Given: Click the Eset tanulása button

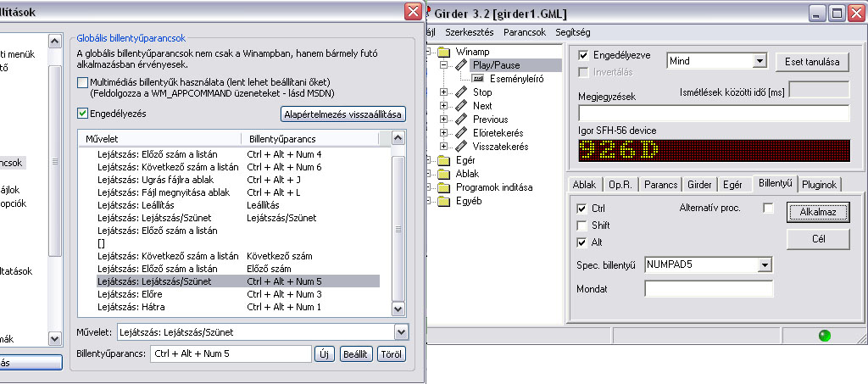Looking at the screenshot, I should point(812,61).
